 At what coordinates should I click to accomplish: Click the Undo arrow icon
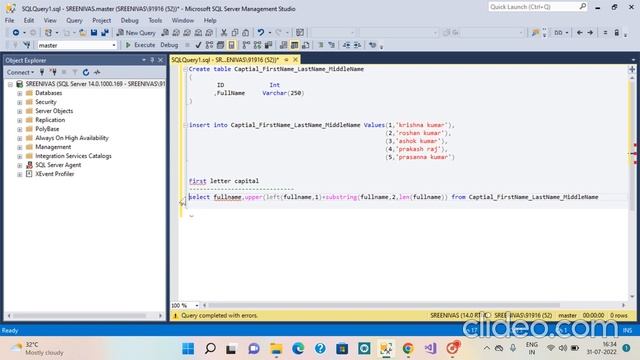coord(260,32)
